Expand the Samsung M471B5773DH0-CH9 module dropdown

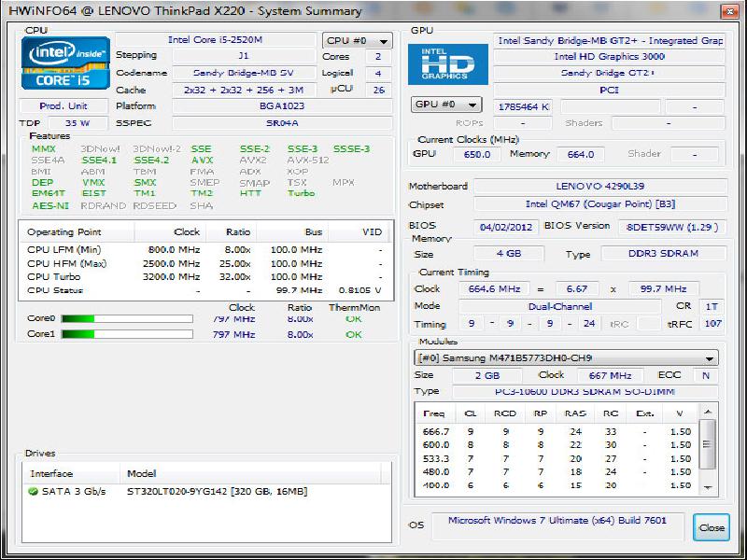click(x=566, y=358)
